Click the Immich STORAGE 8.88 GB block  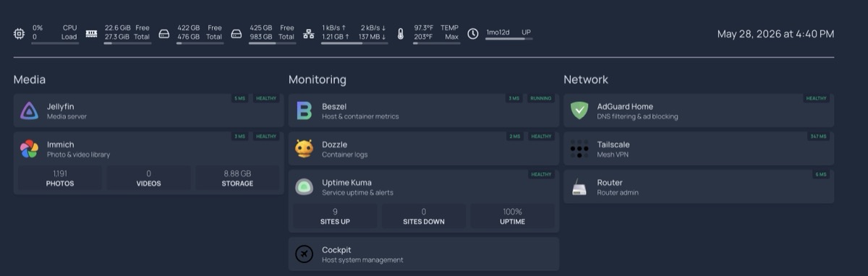tap(237, 178)
